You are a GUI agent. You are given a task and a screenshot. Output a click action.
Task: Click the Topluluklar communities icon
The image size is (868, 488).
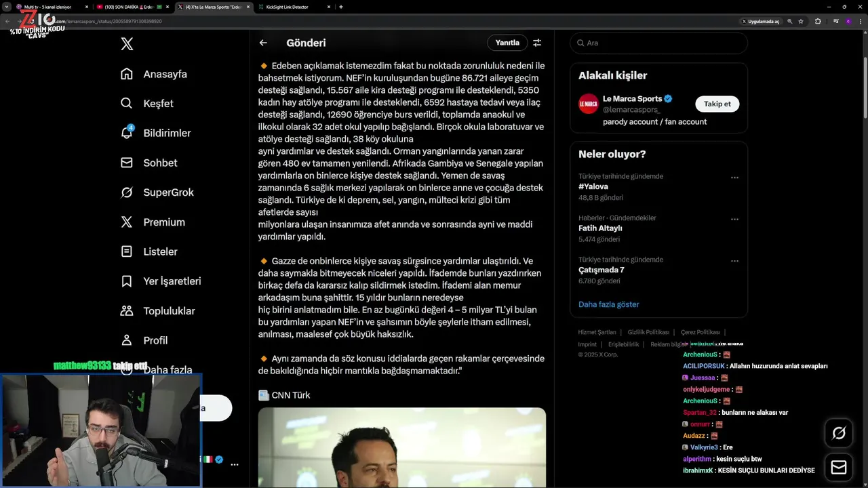tap(127, 311)
